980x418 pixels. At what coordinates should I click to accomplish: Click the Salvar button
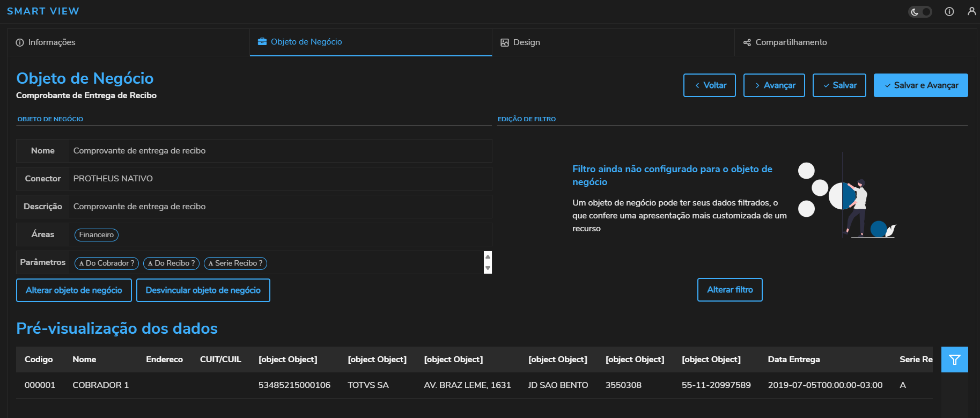click(839, 85)
